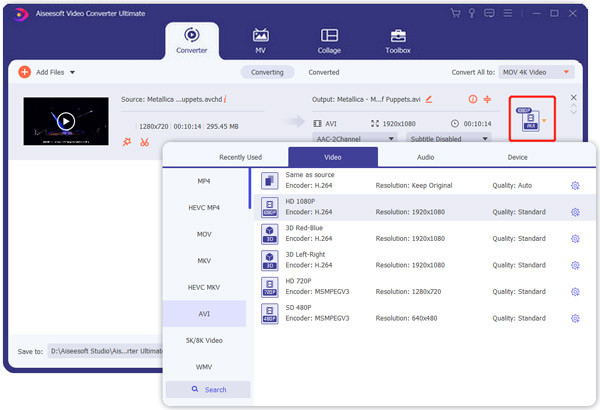Open the Collage tab

(329, 41)
